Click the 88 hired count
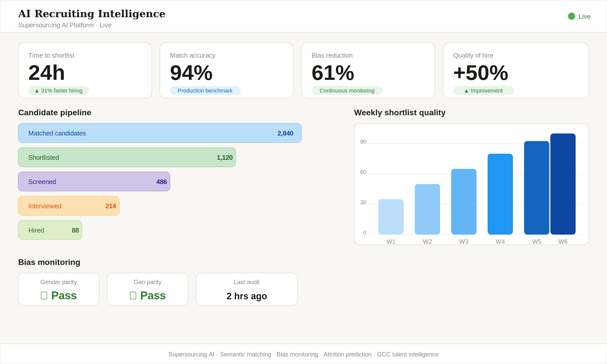This screenshot has width=607, height=364. (x=75, y=230)
